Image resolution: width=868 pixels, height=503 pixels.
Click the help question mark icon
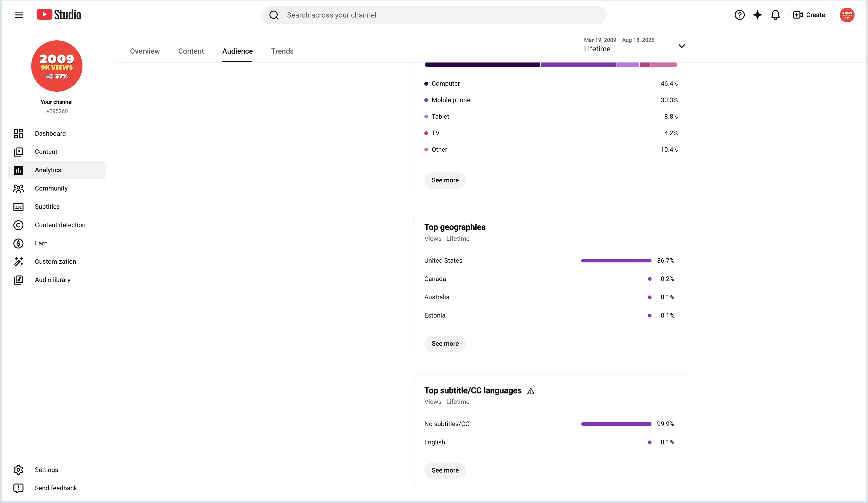[740, 15]
